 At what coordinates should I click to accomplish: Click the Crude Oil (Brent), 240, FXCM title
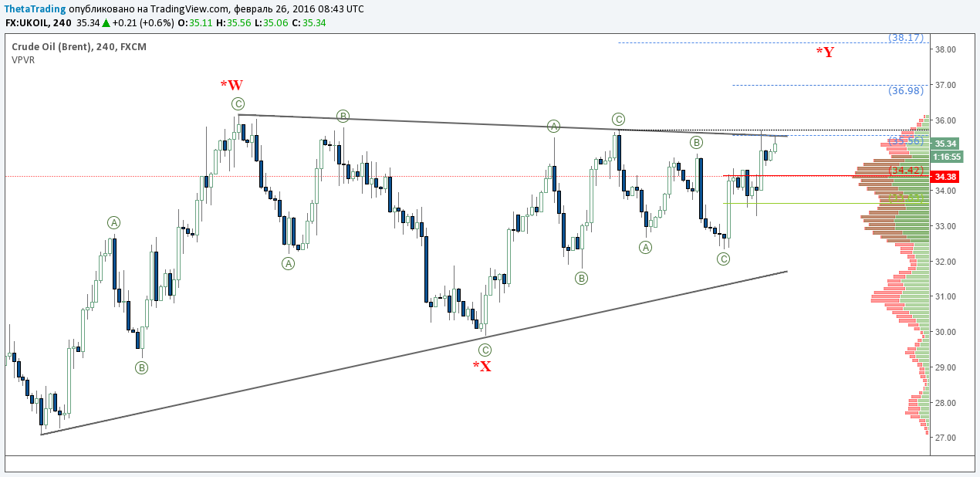[x=79, y=46]
